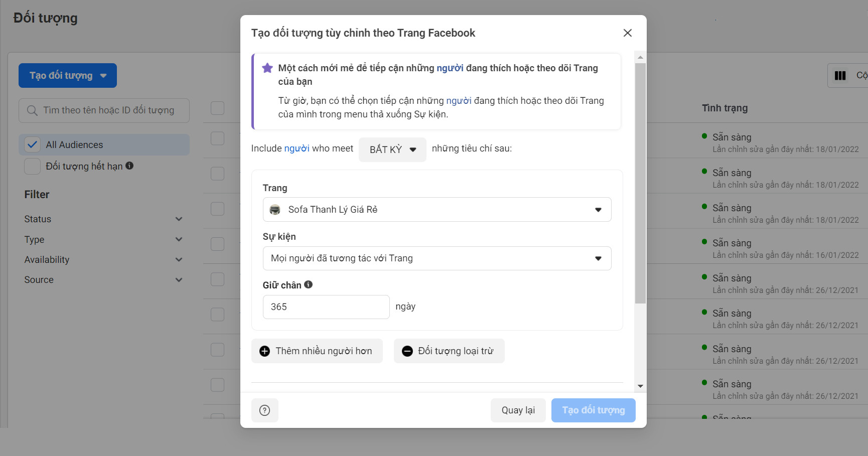Screen dimensions: 868x456
Task: Click the dialog scrollbar up arrow
Action: [x=640, y=57]
